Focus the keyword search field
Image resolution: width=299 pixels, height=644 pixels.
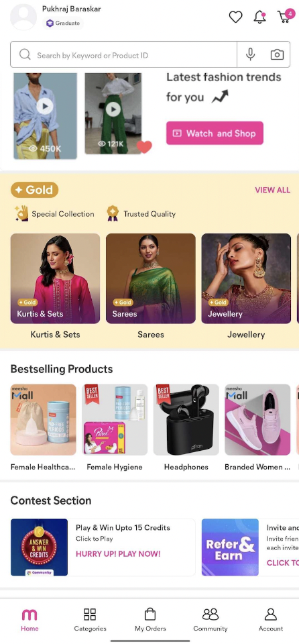point(123,54)
